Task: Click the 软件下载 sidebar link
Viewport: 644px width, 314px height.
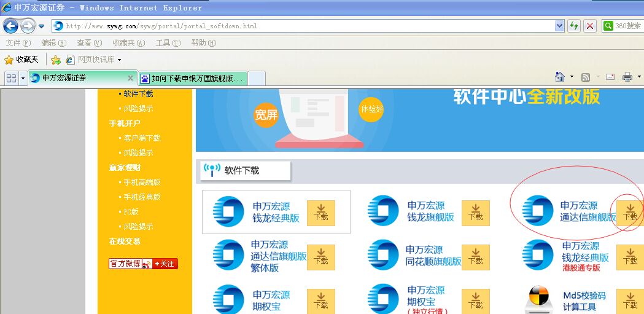Action: click(138, 93)
